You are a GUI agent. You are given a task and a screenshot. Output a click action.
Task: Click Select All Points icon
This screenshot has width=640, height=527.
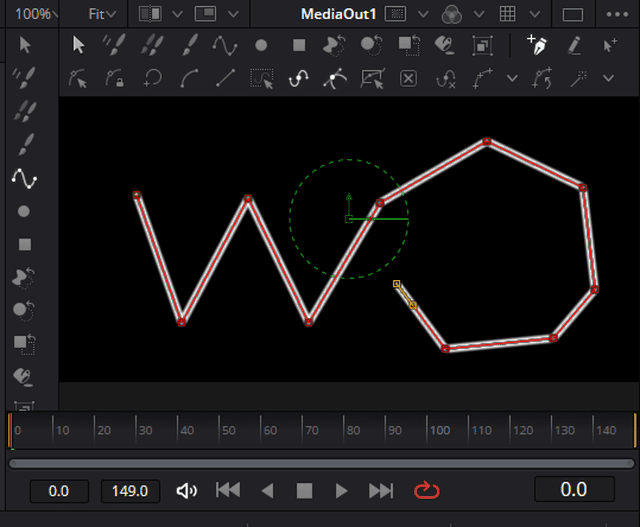click(x=262, y=78)
